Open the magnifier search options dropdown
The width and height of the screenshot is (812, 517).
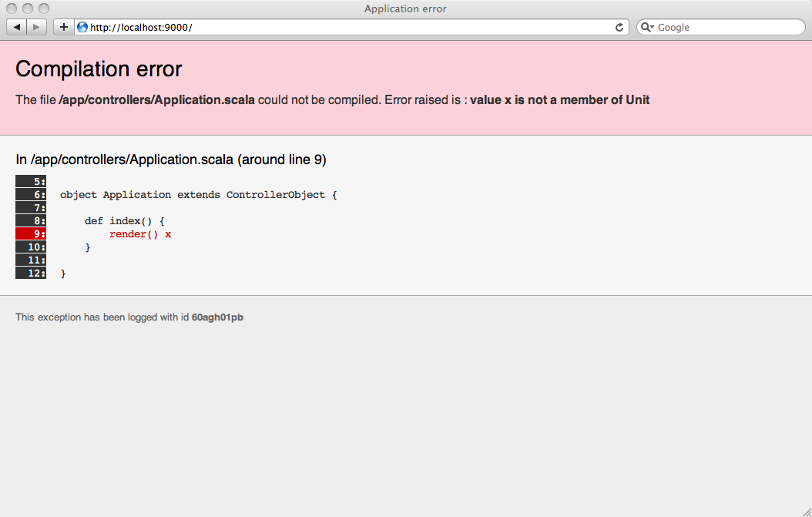tap(647, 28)
